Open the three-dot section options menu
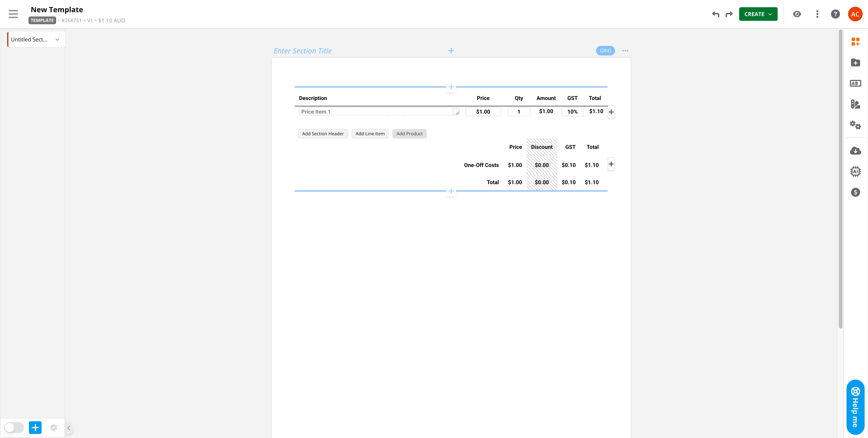Image resolution: width=868 pixels, height=438 pixels. click(x=625, y=51)
